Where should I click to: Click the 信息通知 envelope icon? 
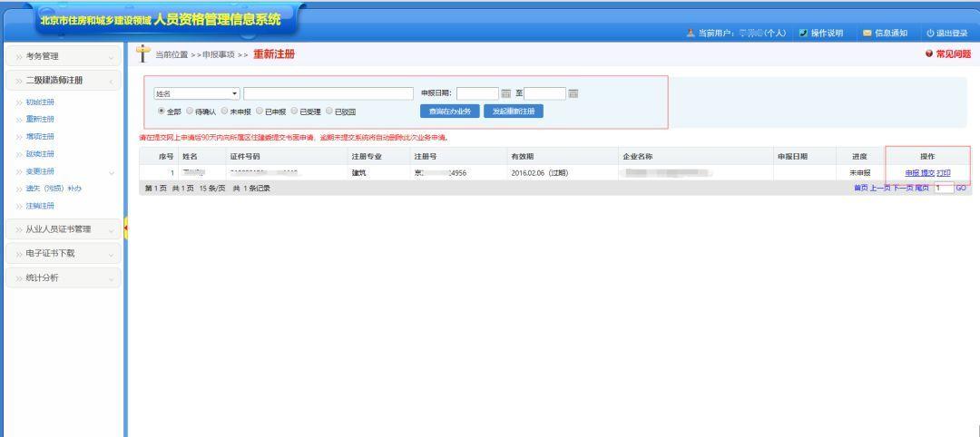(867, 33)
